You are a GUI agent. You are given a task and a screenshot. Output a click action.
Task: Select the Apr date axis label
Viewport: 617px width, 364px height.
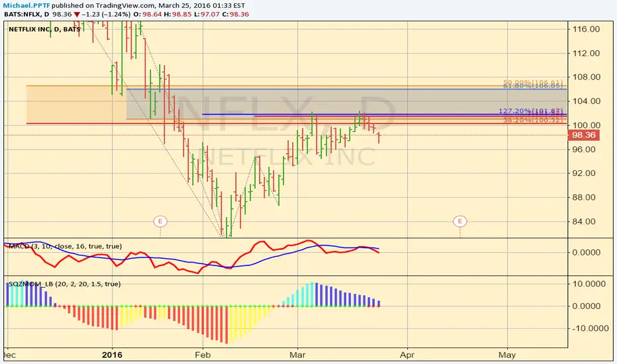coord(407,355)
